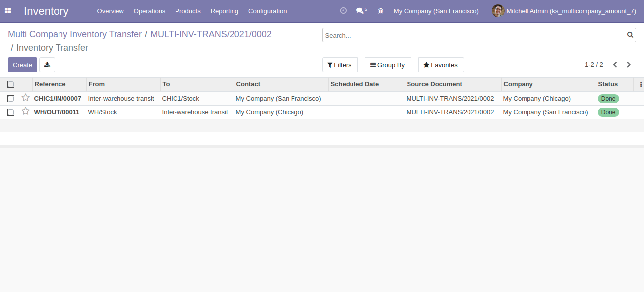
Task: Open the Favorites dropdown
Action: [441, 65]
